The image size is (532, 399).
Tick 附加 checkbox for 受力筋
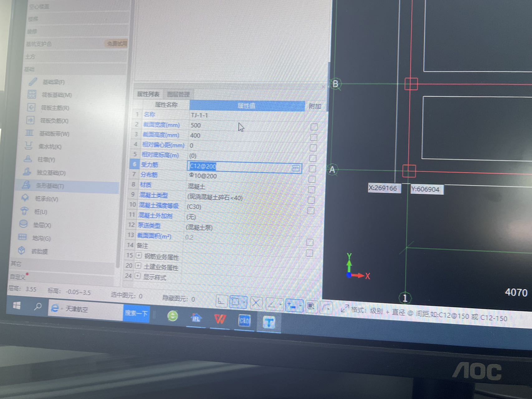(312, 169)
